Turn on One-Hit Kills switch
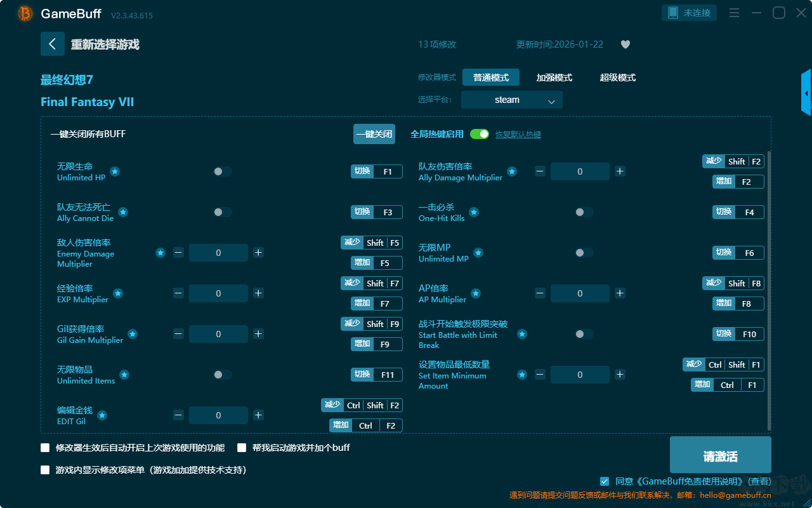812x508 pixels. coord(584,212)
